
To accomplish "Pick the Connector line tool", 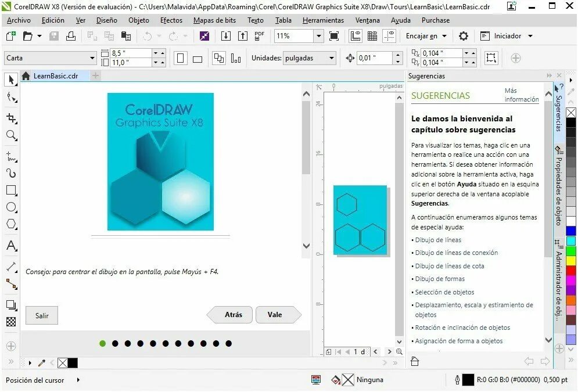I will pos(12,284).
